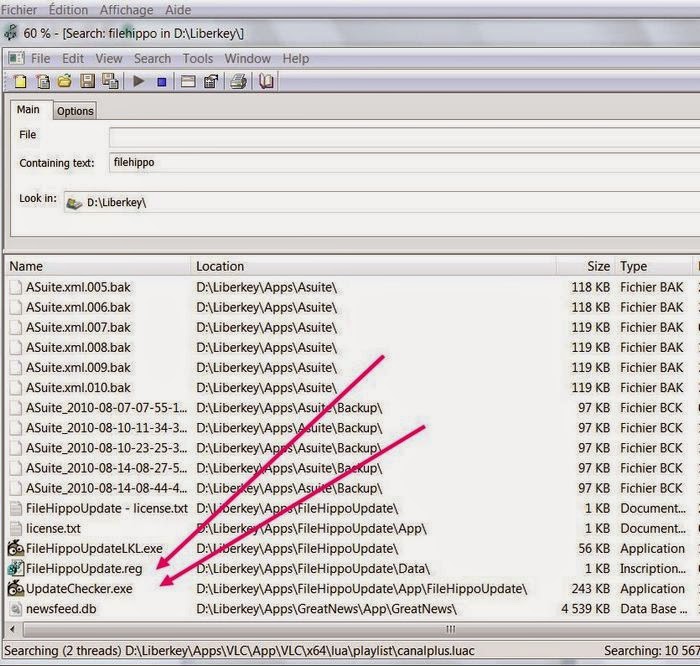Open the Affichage menu

[126, 9]
